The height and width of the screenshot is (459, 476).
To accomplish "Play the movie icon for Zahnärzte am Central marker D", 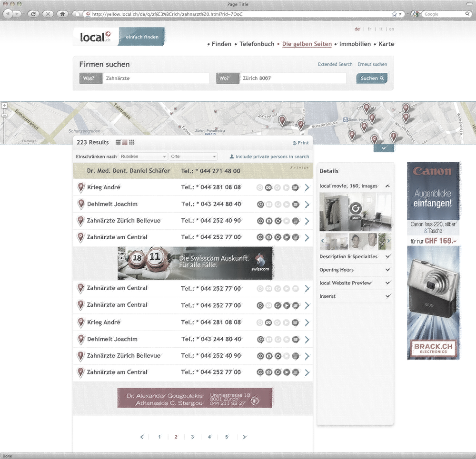I will tap(287, 237).
